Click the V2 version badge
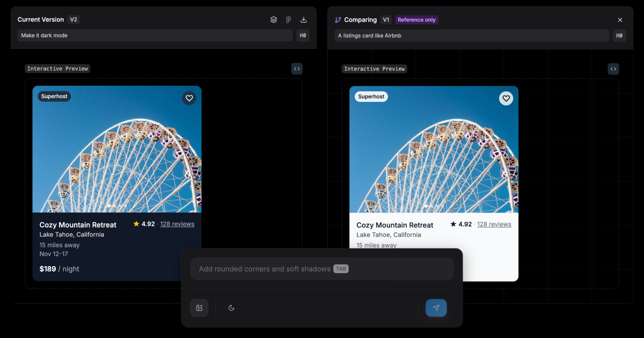The width and height of the screenshot is (644, 338). (74, 20)
